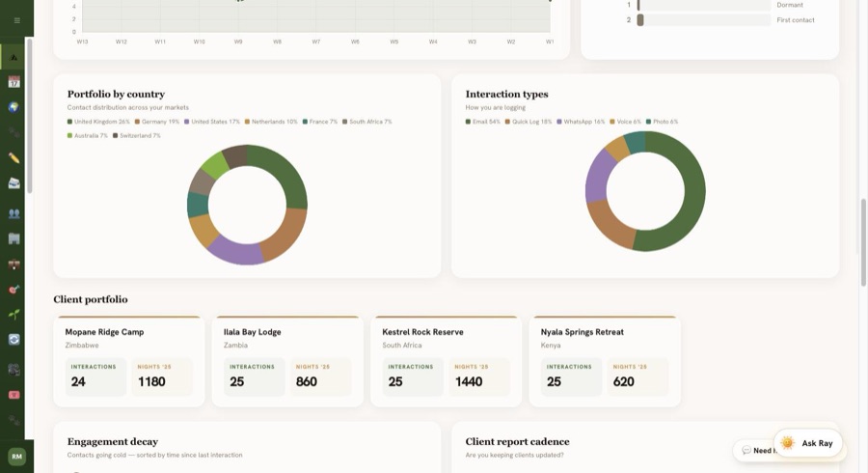Click the Photo 6% legend entry
The image size is (868, 473).
pos(662,122)
